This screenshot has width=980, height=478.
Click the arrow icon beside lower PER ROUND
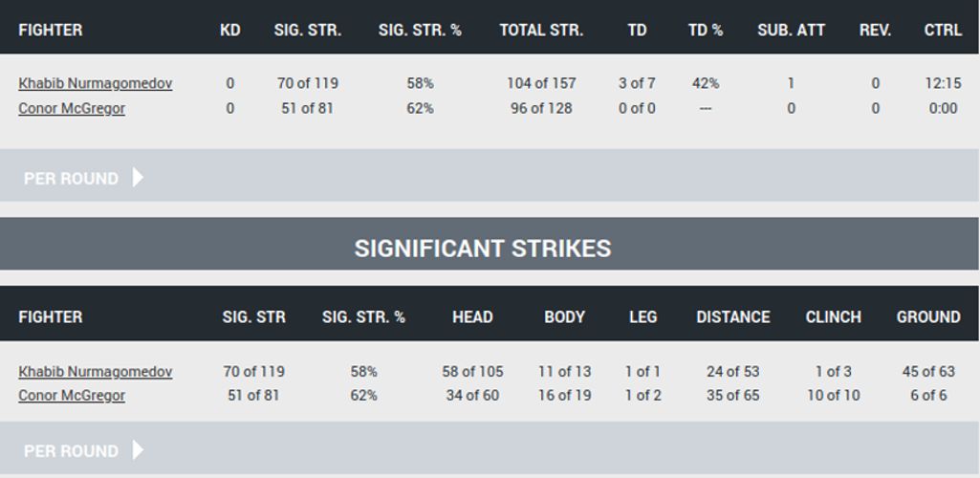coord(138,450)
